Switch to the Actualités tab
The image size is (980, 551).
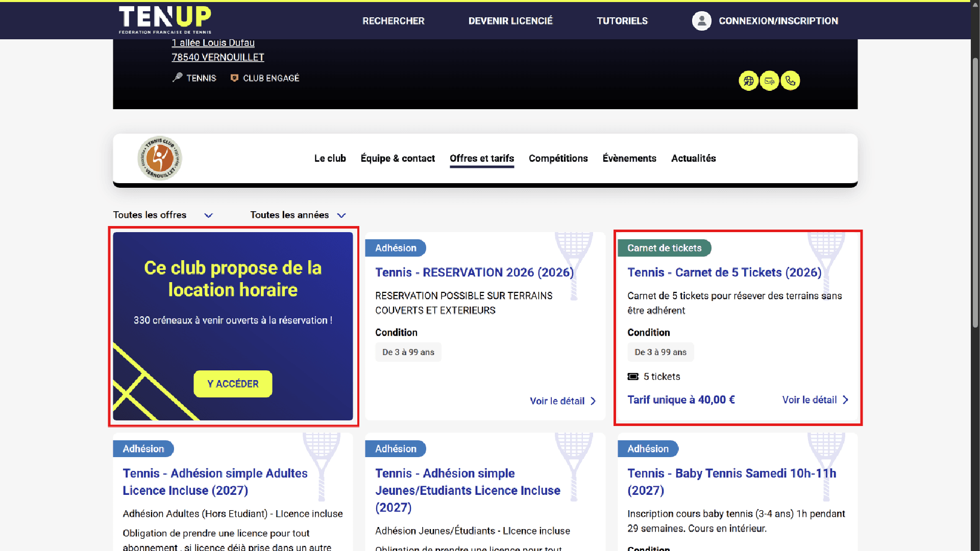pyautogui.click(x=693, y=158)
